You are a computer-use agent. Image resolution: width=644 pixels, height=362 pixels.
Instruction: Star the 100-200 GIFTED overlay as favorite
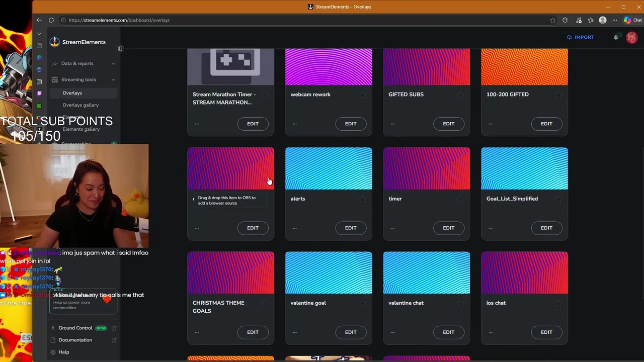pos(558,95)
